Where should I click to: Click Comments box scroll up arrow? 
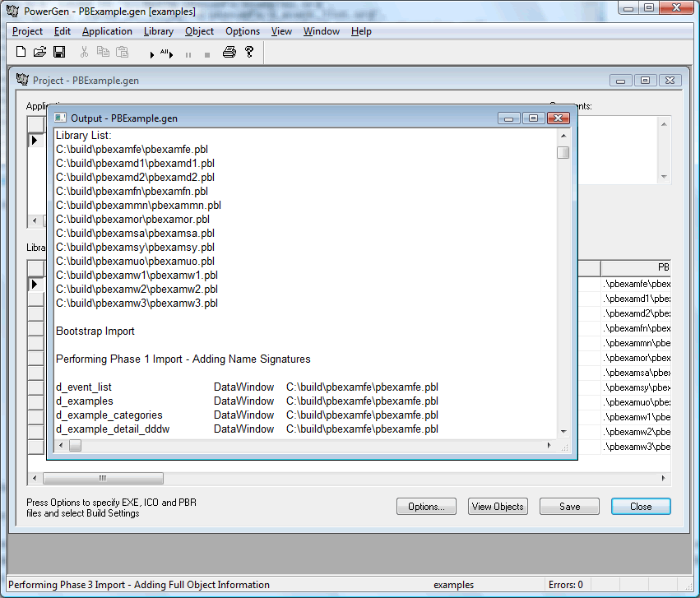(665, 124)
